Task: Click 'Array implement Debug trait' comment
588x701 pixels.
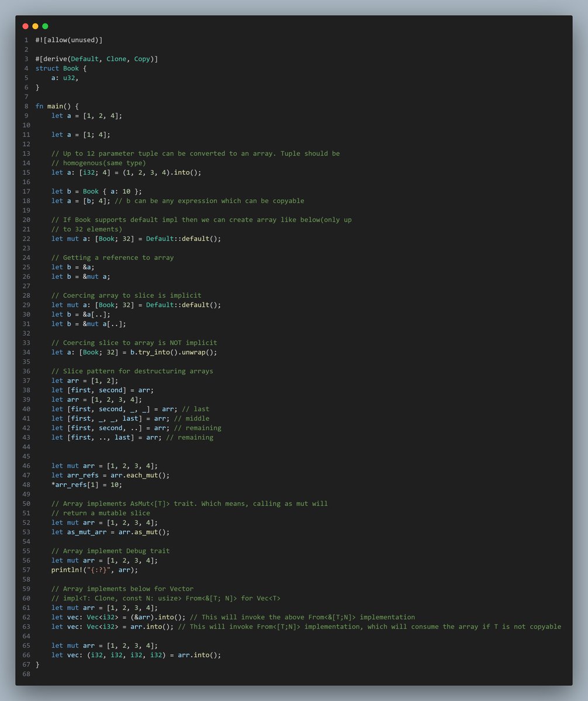Action: (110, 551)
